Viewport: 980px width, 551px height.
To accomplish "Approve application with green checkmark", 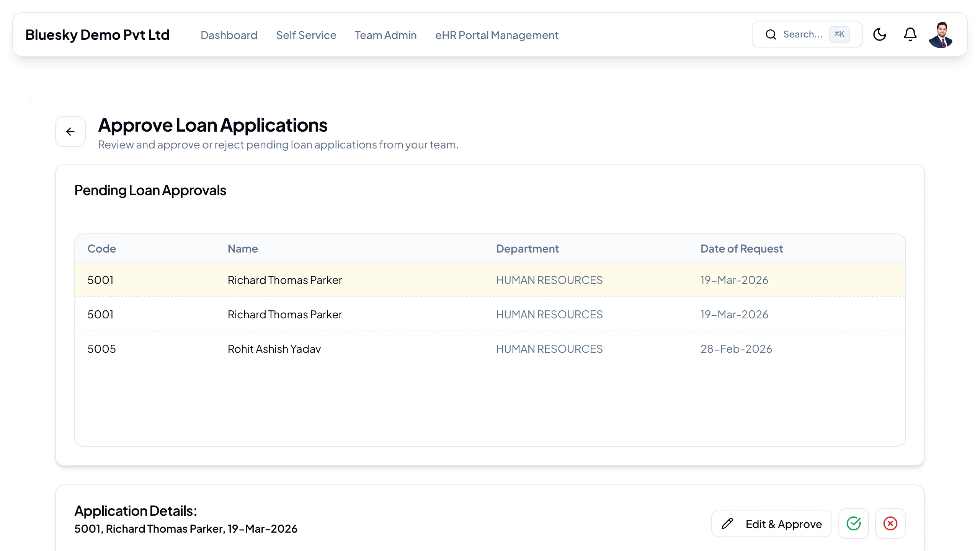I will [x=854, y=523].
